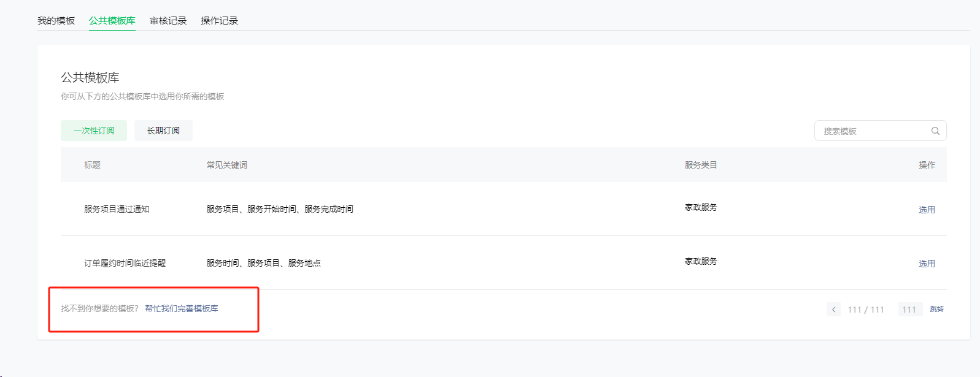This screenshot has height=377, width=980.
Task: Click the 标题 column header
Action: (x=92, y=165)
